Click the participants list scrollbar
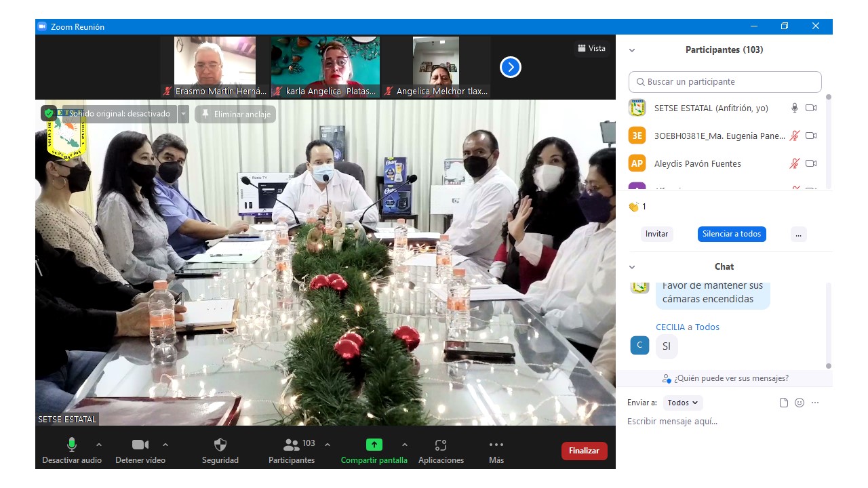 pos(829,141)
